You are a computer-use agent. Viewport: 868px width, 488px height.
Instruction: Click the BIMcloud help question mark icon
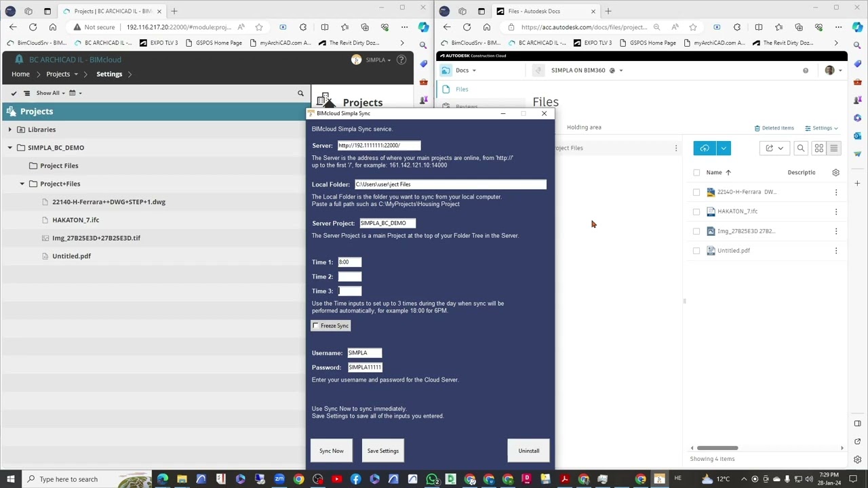tap(401, 60)
